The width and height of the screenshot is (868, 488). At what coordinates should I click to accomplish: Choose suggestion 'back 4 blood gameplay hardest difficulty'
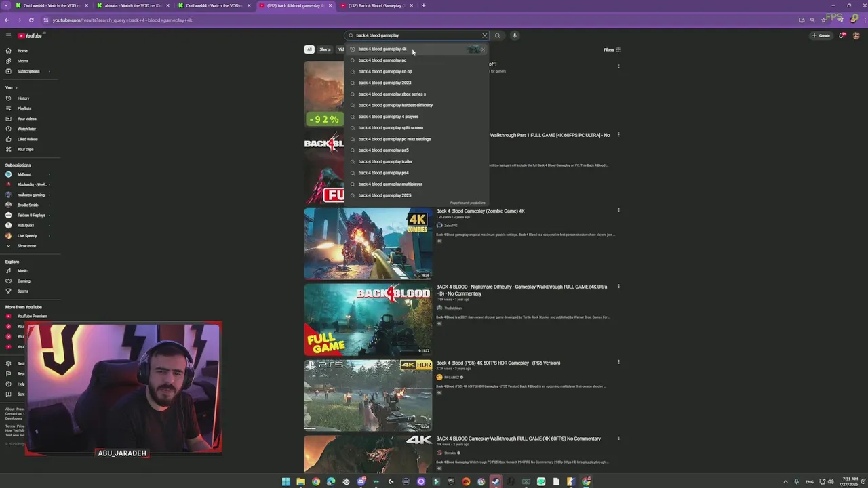pyautogui.click(x=416, y=105)
